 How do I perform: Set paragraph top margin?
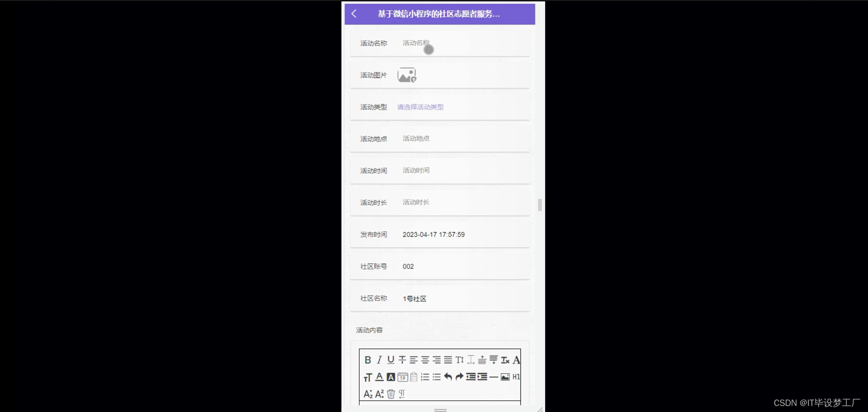pos(482,360)
